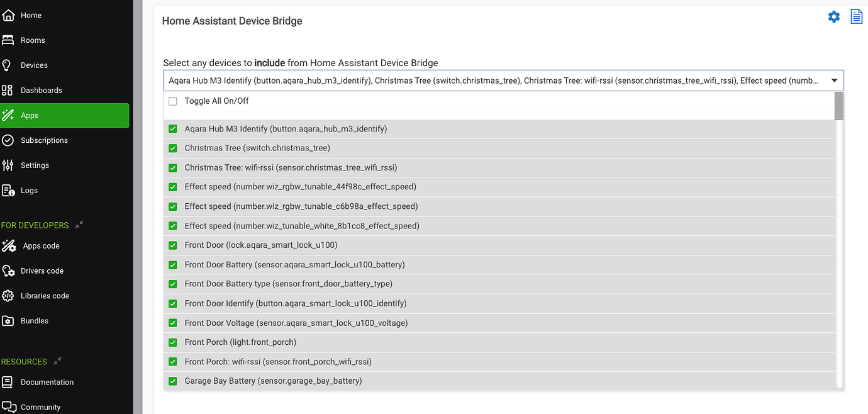
Task: Uncheck Christmas Tree (switch.christmas_tree)
Action: point(173,148)
